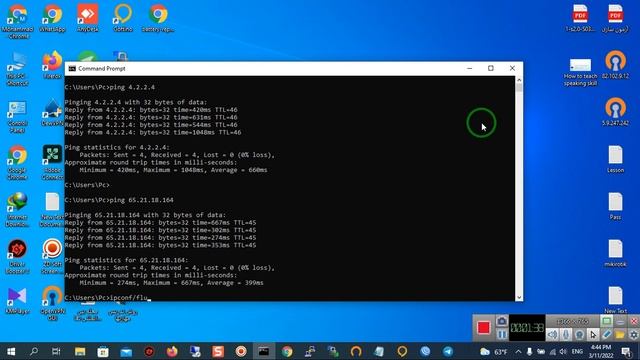Launch KMPlayer desktop shortcut
The width and height of the screenshot is (640, 360).
tap(18, 300)
